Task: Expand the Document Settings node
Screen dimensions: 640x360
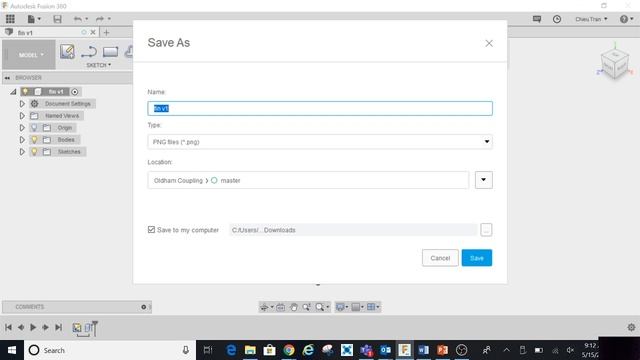Action: click(22, 104)
